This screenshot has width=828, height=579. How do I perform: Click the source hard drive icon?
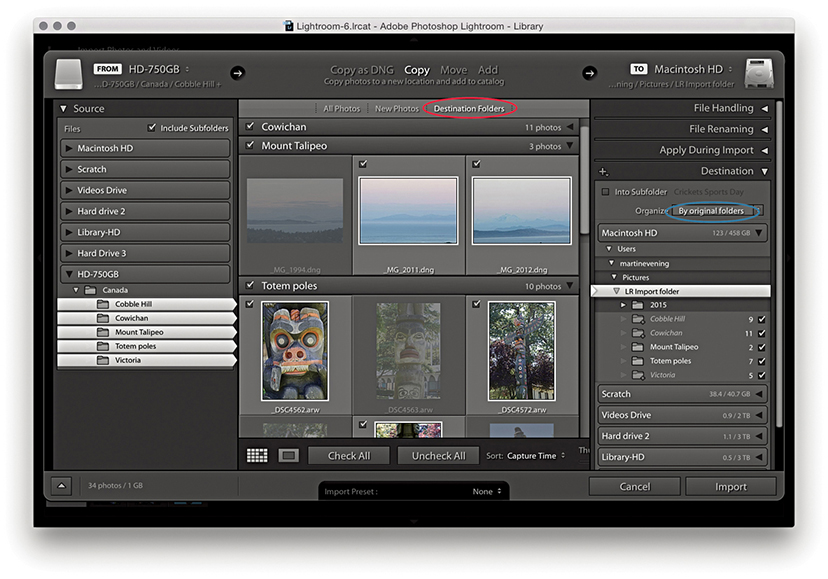[67, 73]
